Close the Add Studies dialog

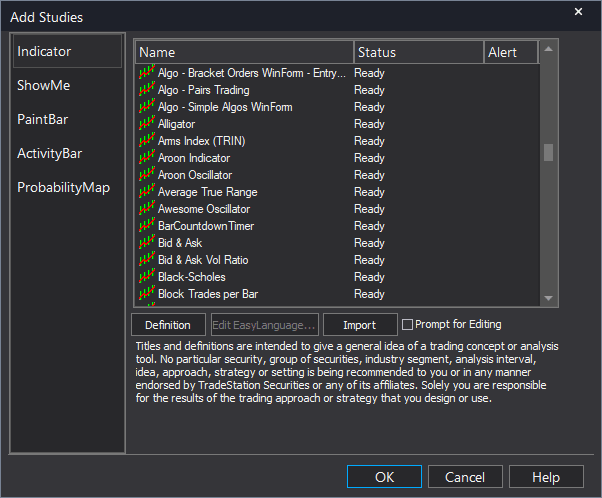578,12
